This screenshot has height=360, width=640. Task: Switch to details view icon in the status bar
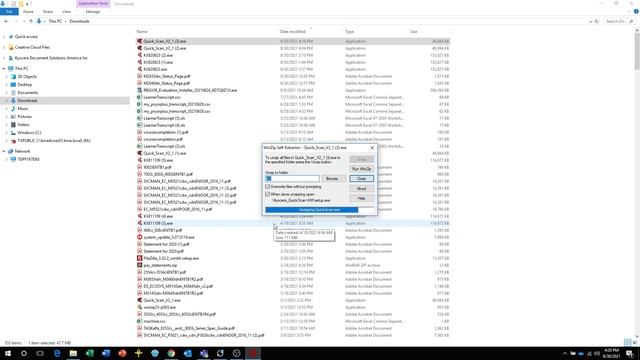[627, 342]
